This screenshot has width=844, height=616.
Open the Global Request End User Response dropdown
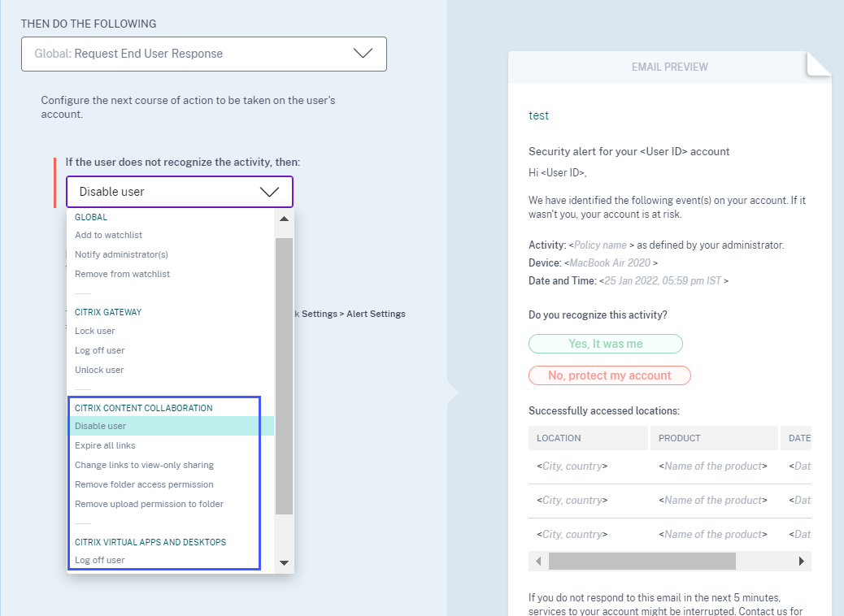click(x=203, y=54)
